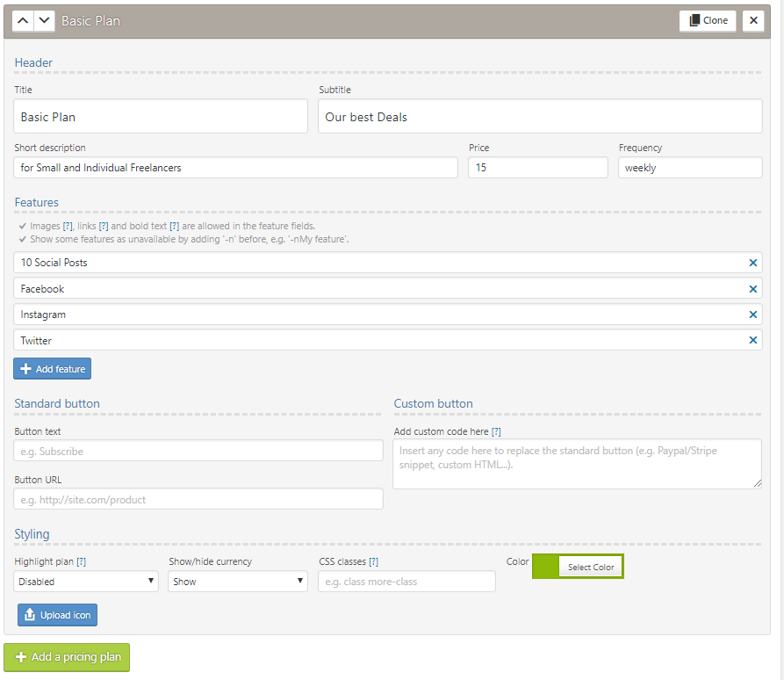Open the CSS classes [?] help link
784x680 pixels.
[373, 561]
